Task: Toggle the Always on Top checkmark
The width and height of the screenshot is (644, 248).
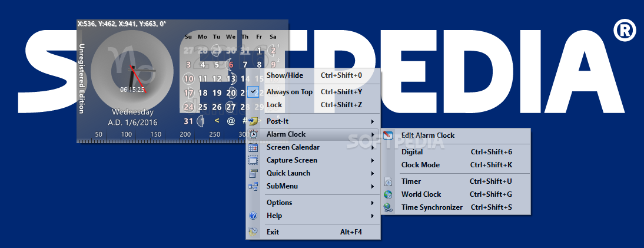Action: [253, 92]
